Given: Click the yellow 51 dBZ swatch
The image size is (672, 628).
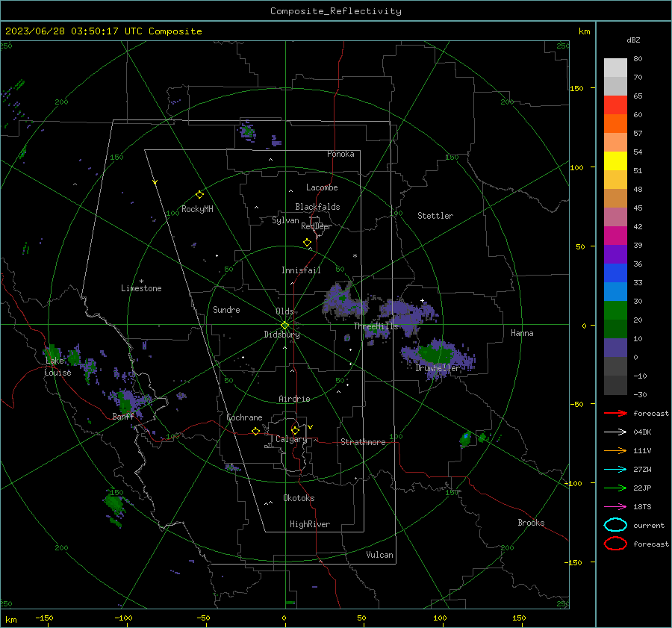Looking at the screenshot, I should point(615,161).
